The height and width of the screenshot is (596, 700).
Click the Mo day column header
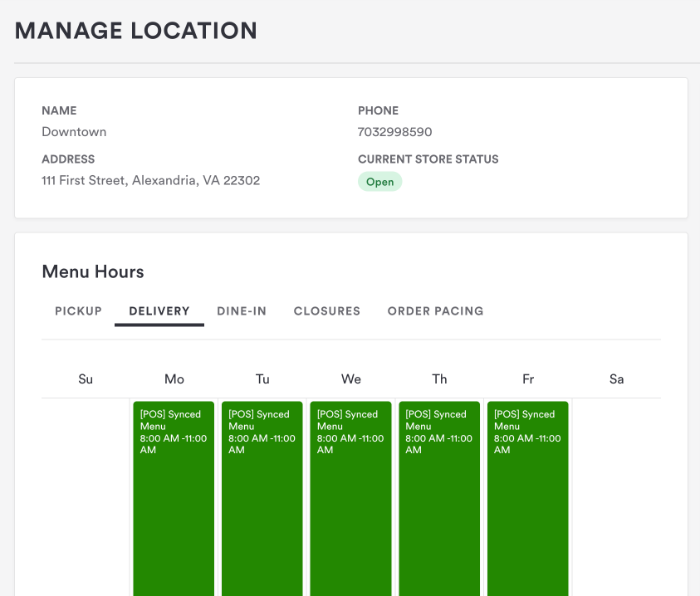[x=174, y=379]
